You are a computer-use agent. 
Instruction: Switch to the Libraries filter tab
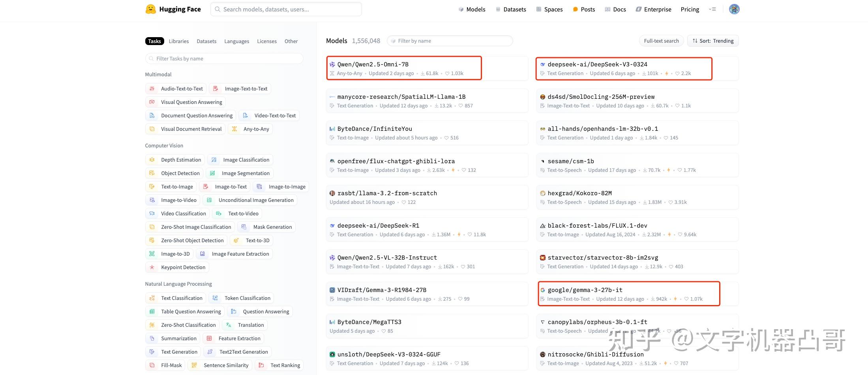[x=179, y=41]
